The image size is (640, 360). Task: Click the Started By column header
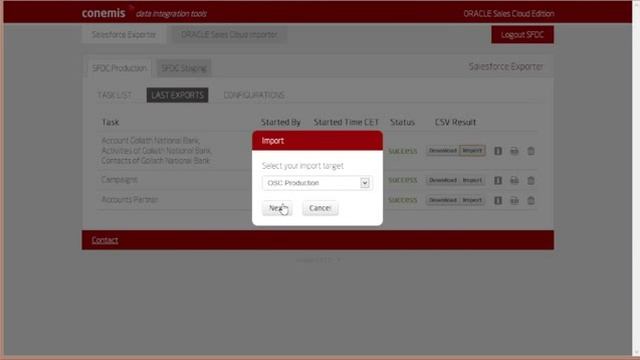click(281, 122)
